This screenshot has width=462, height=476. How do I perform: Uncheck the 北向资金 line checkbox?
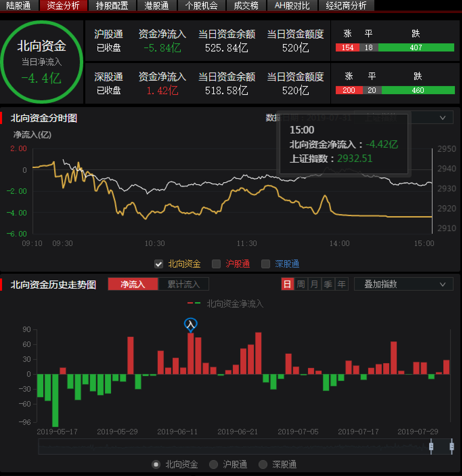tap(159, 264)
